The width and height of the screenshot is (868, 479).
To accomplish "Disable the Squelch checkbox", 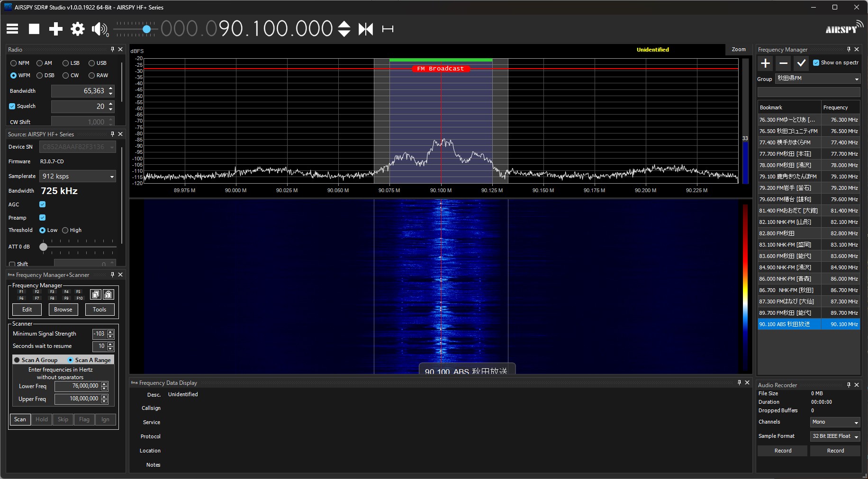I will pos(12,106).
